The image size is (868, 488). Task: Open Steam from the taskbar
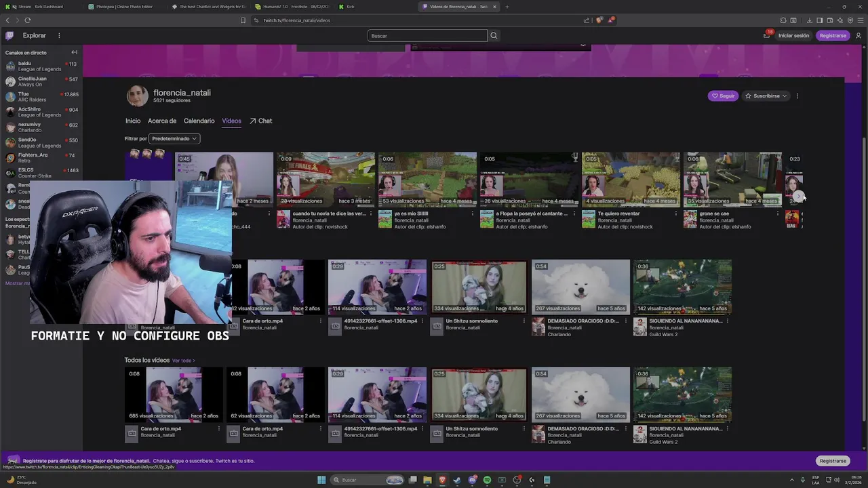pos(457,480)
